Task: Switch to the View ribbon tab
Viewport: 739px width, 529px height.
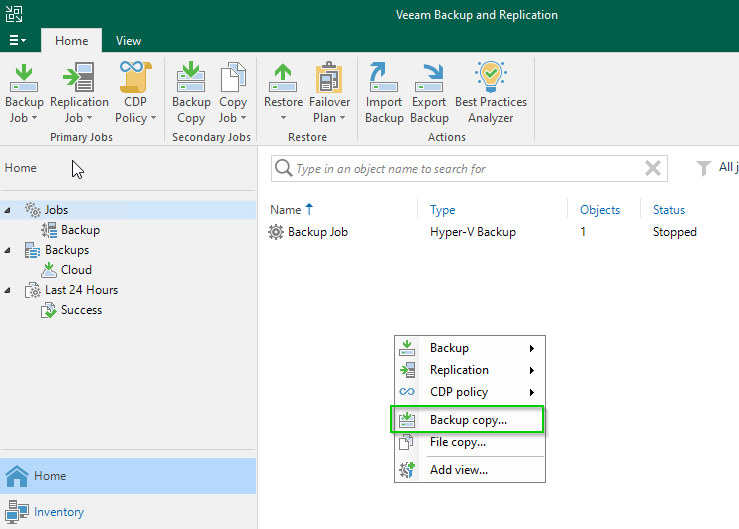Action: point(128,41)
